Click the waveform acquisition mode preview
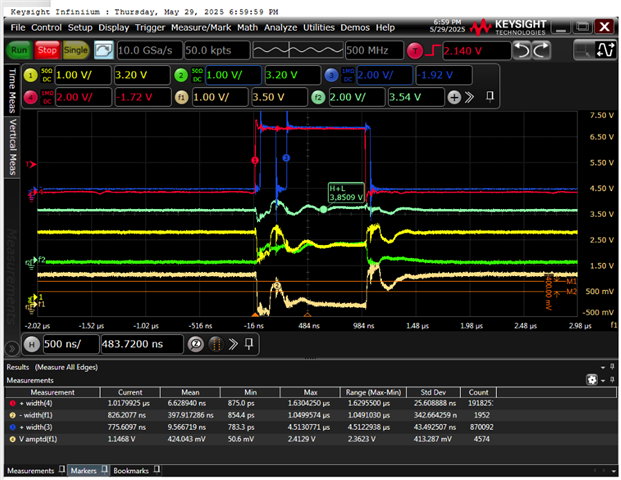This screenshot has height=480, width=621. coord(297,50)
